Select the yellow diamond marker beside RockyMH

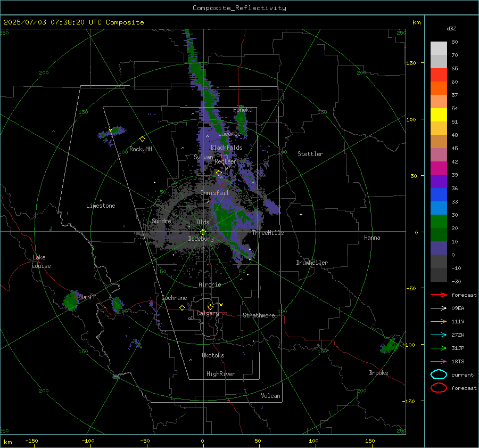(142, 139)
